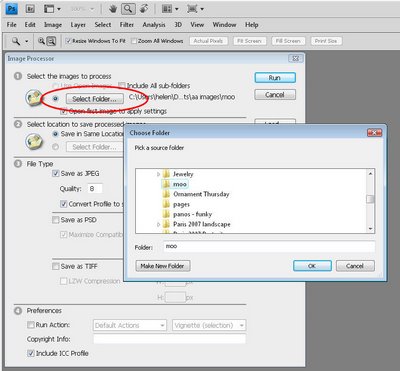Click the zoom-out magnifier option icon
400x371 pixels.
pyautogui.click(x=51, y=41)
